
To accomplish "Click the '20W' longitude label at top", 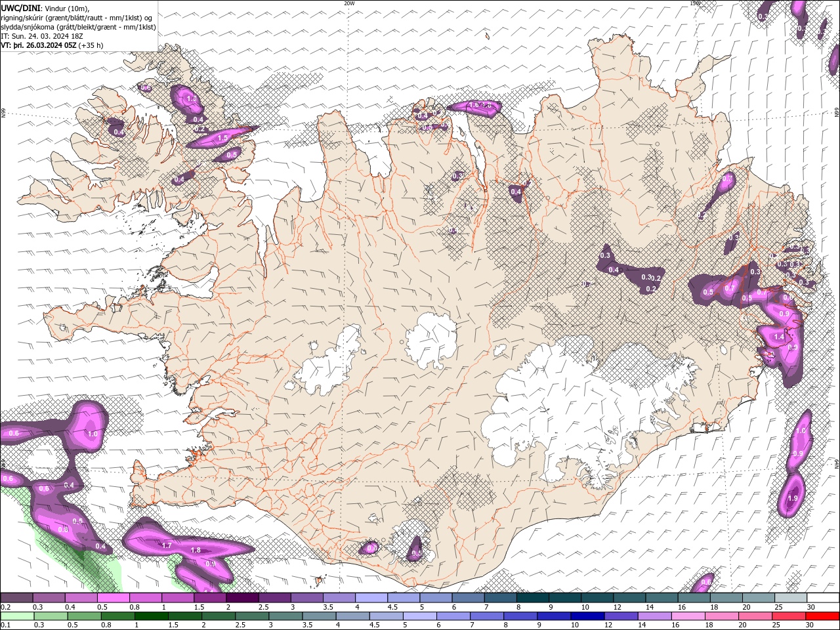I will (x=349, y=3).
